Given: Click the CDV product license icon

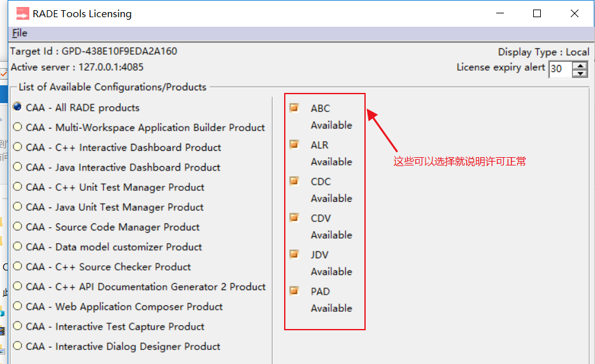Looking at the screenshot, I should (x=294, y=218).
